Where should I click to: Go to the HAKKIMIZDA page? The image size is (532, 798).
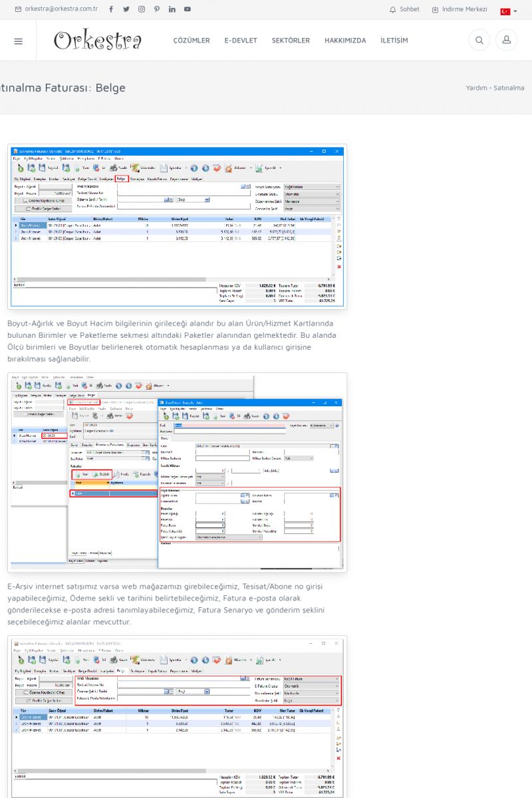pos(345,41)
